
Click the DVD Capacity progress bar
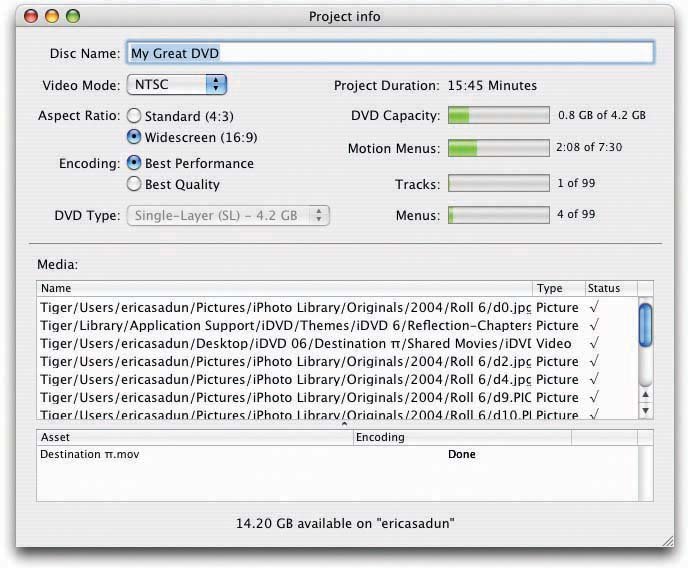tap(498, 116)
